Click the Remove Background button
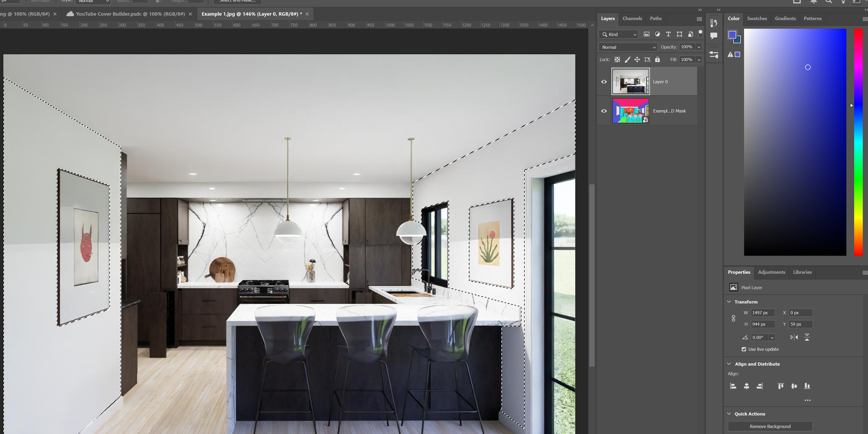This screenshot has width=868, height=434. [x=770, y=426]
